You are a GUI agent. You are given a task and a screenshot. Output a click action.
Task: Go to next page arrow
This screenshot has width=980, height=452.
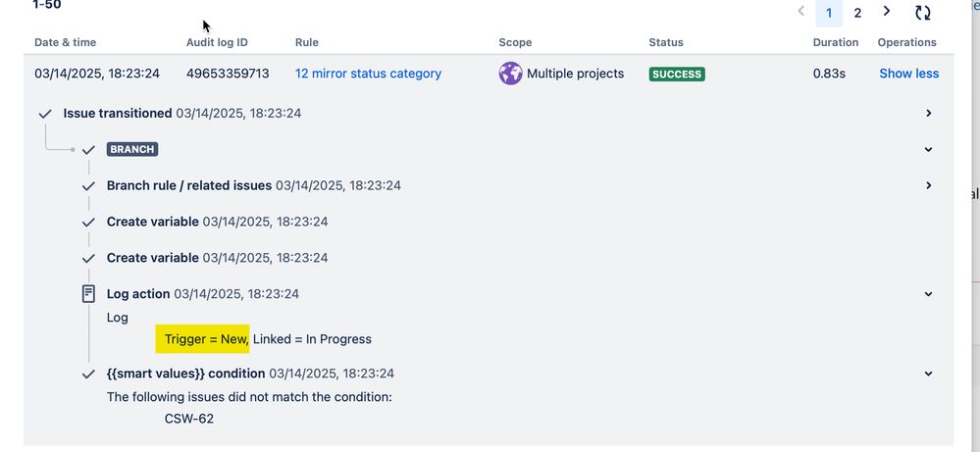pyautogui.click(x=886, y=11)
